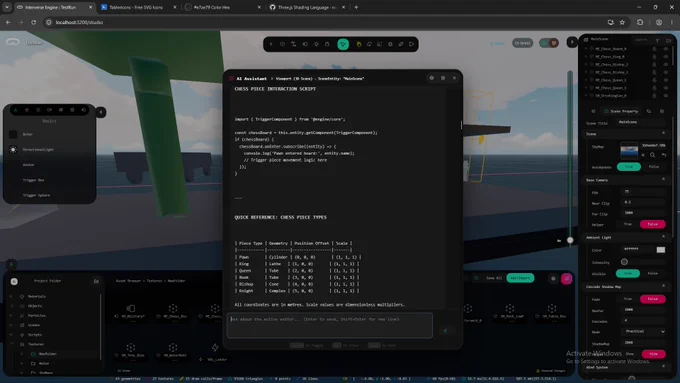Open the Mode dropdown showing Practical
The height and width of the screenshot is (383, 680).
pyautogui.click(x=644, y=331)
